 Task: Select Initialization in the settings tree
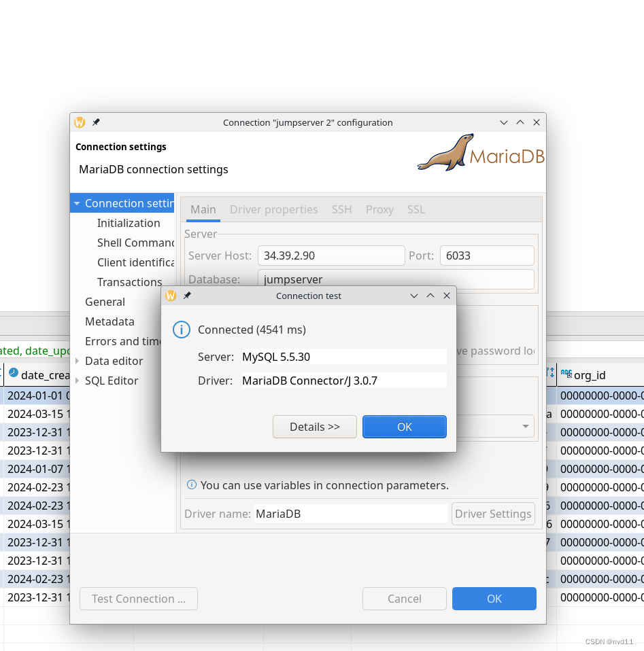(x=129, y=223)
